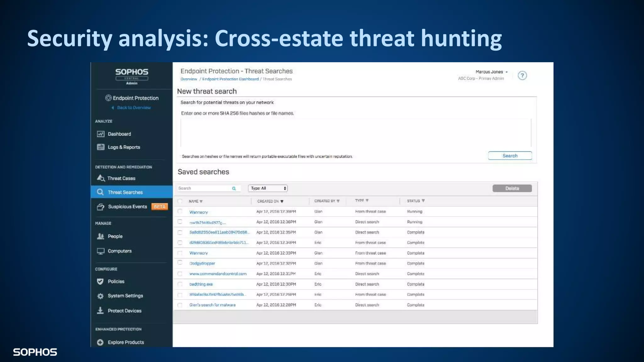Follow the Endpoint Protection Dashboard breadcrumb
The height and width of the screenshot is (362, 644).
pos(230,79)
